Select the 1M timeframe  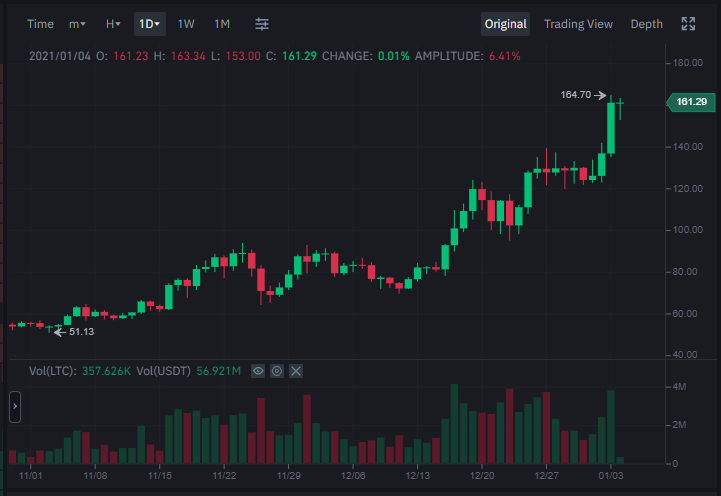222,24
